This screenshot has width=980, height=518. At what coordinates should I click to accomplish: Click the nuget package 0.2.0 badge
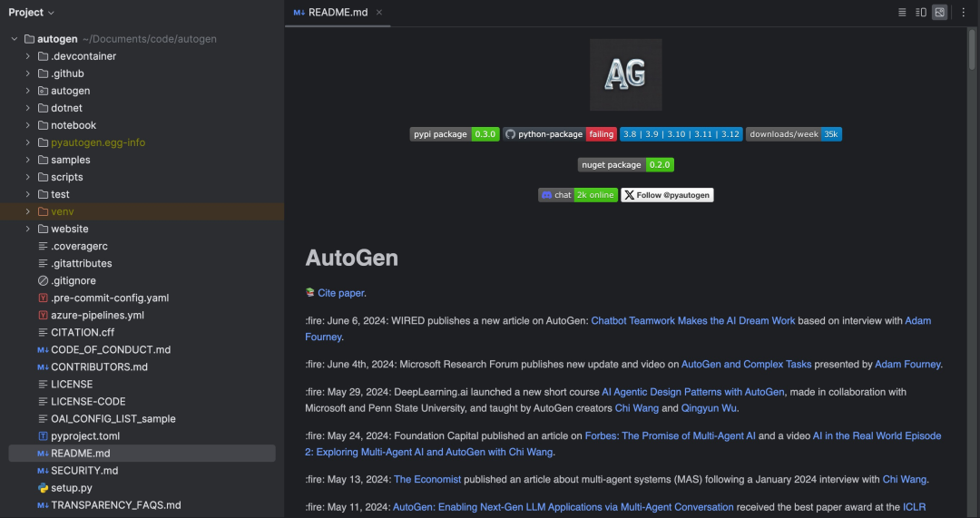[625, 165]
